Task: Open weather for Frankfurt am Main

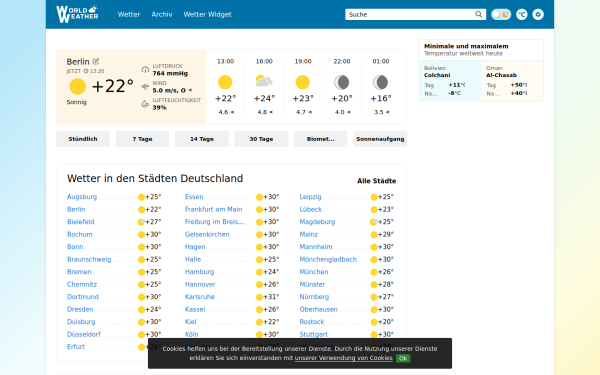Action: [x=214, y=209]
